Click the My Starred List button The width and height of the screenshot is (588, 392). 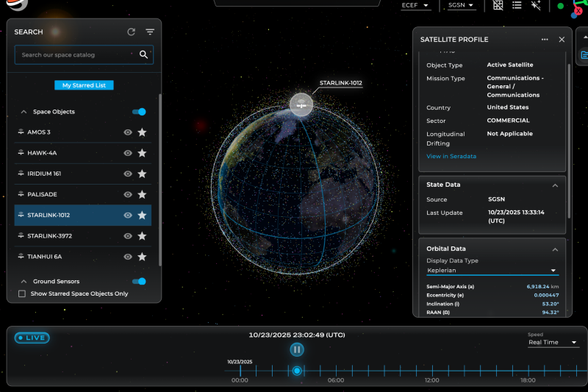(84, 85)
